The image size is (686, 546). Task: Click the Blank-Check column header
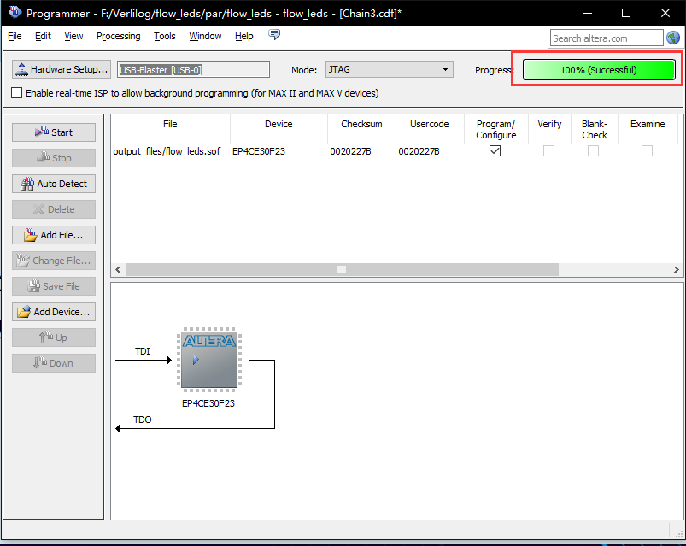(x=595, y=129)
